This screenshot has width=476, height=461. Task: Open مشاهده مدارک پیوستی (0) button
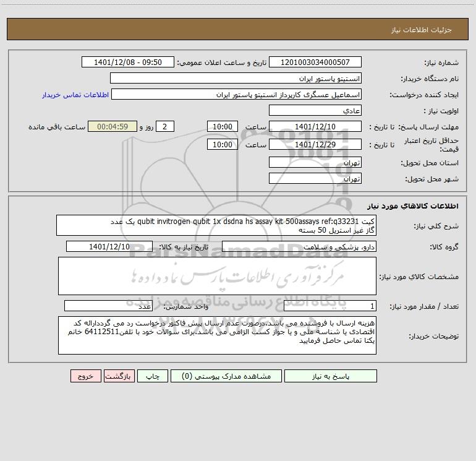226,376
